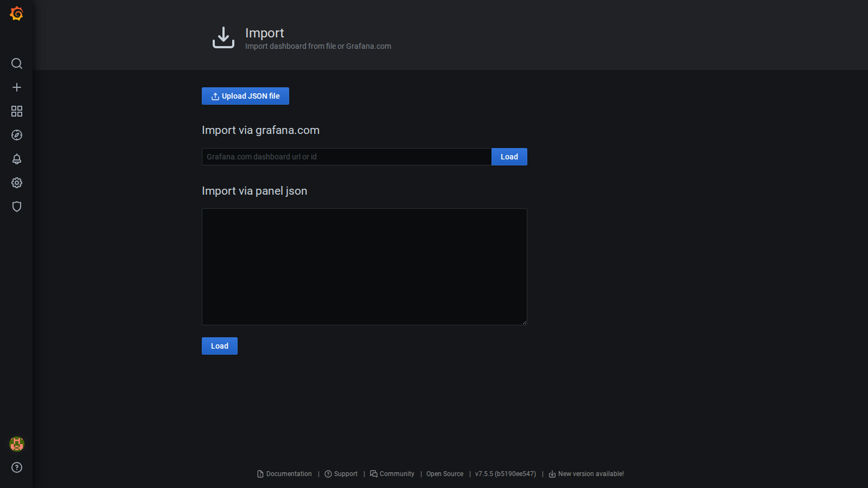Click the Import page title
Screen dimensions: 868x488
264,33
